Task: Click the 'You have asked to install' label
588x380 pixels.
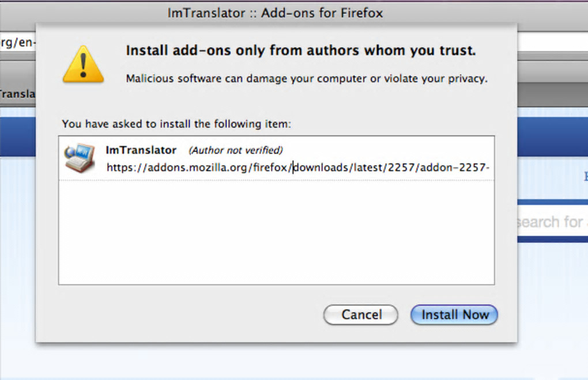Action: click(x=176, y=124)
